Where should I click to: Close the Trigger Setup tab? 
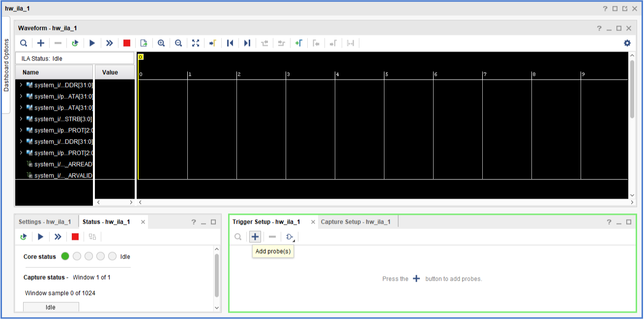[313, 222]
